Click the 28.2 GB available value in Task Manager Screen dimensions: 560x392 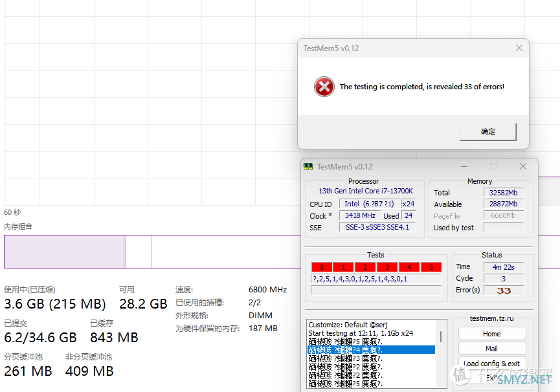pyautogui.click(x=143, y=304)
